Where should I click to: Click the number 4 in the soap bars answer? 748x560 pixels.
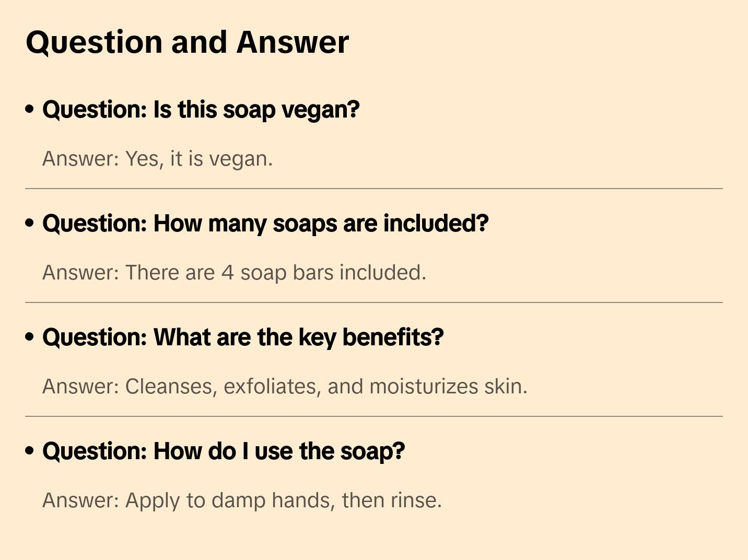[227, 273]
